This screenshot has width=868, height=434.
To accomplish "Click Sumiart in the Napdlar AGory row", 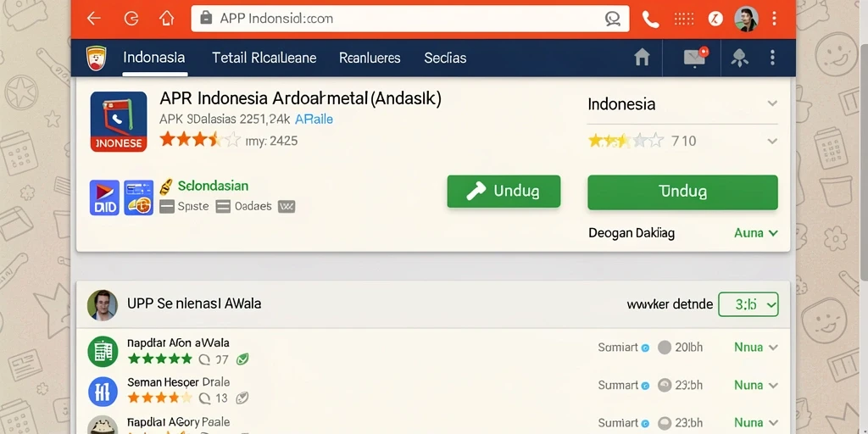I will pyautogui.click(x=618, y=423).
